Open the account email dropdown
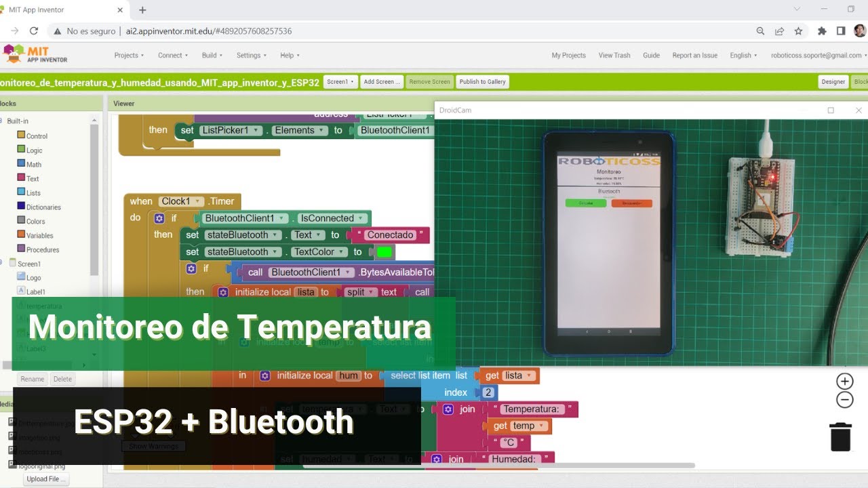Screen dimensions: 868x488 (818, 56)
